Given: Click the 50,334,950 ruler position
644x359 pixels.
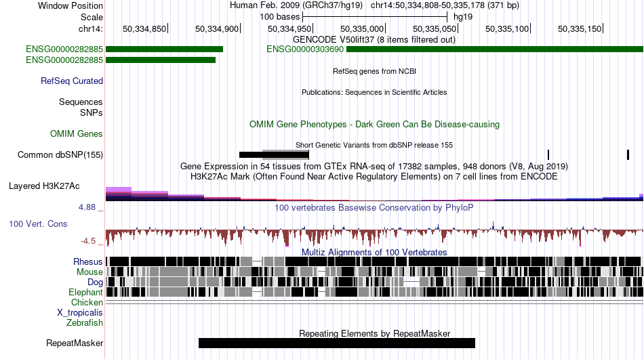Looking at the screenshot, I should tap(289, 28).
